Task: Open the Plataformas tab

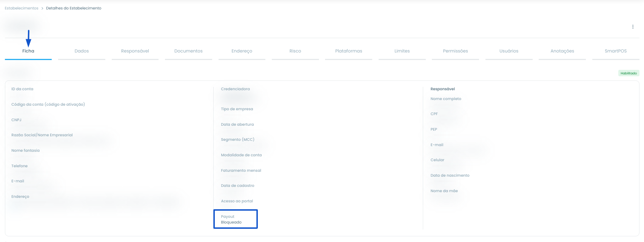Action: [349, 51]
